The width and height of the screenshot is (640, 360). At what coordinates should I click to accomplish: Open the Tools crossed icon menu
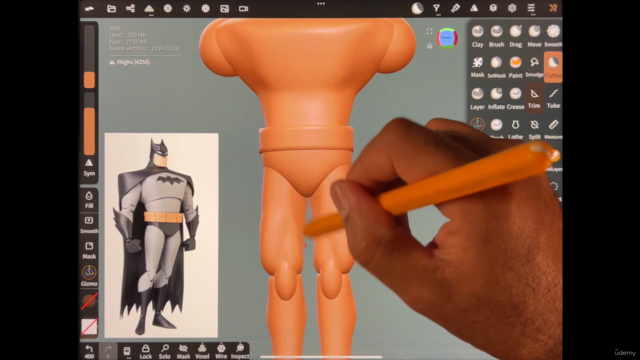coord(553,8)
